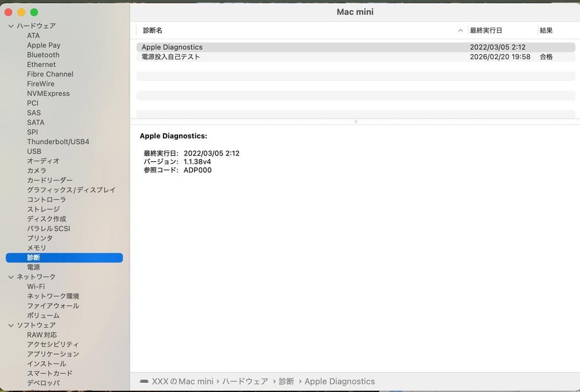580x392 pixels.
Task: Select ボリューム in the sidebar
Action: 43,316
